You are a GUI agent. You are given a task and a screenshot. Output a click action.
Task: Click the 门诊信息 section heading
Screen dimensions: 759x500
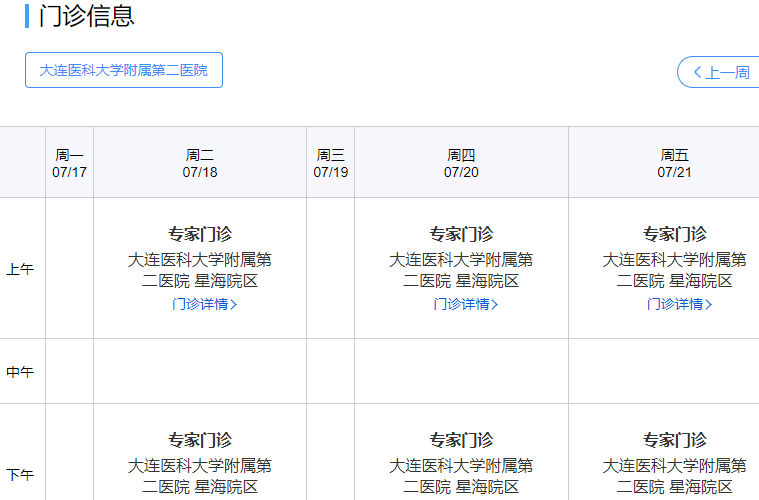point(87,16)
